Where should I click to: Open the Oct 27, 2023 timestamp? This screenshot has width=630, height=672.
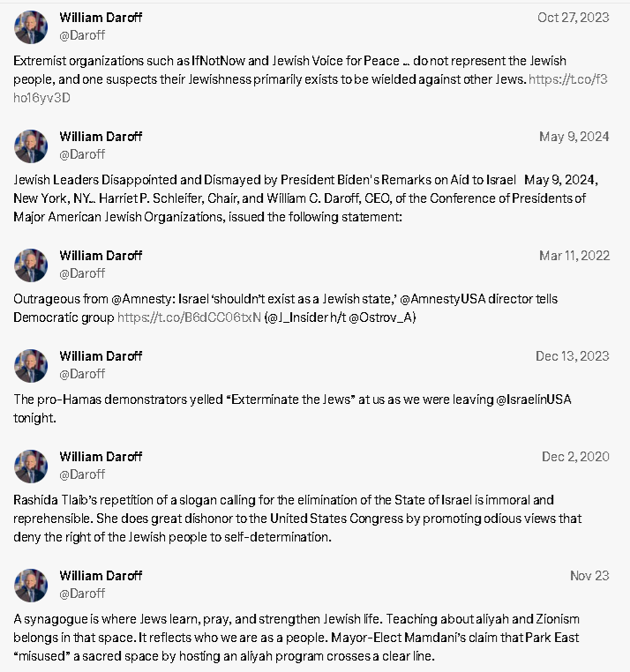coord(574,18)
